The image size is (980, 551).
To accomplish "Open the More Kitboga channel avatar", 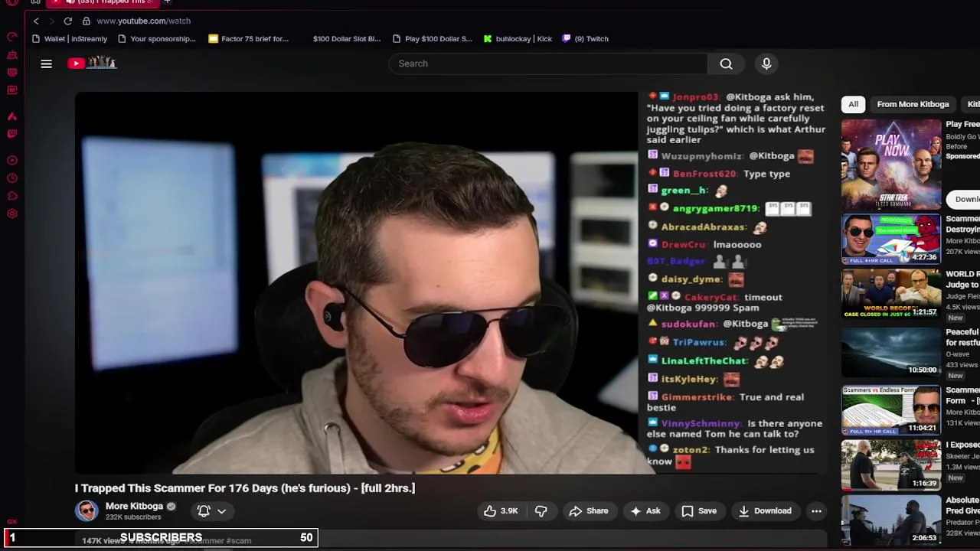I will pos(87,510).
